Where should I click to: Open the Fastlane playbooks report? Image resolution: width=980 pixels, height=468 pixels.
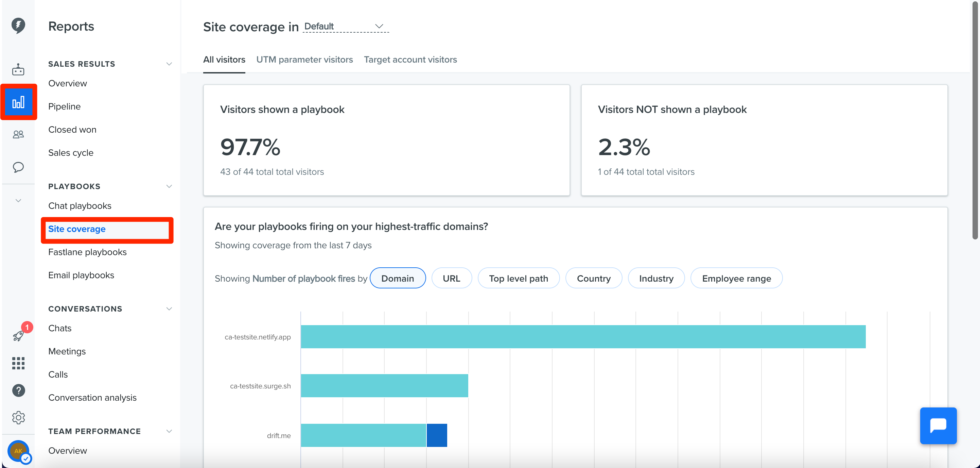pyautogui.click(x=87, y=252)
